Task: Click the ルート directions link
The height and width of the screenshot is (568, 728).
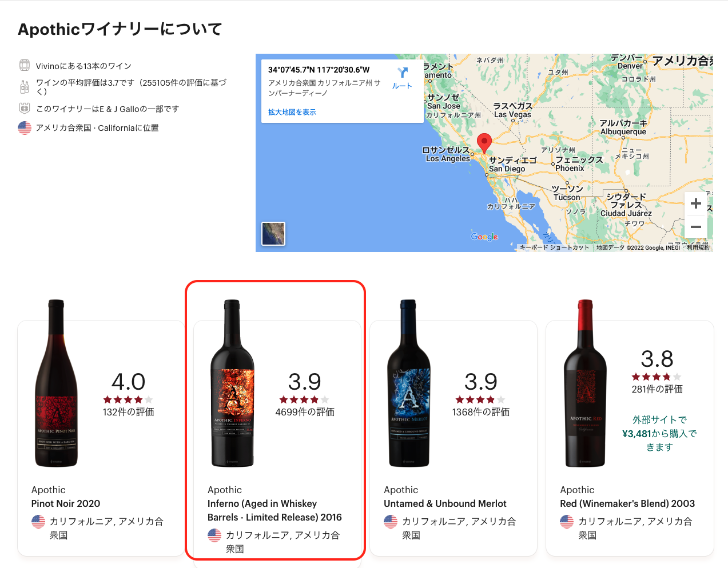Action: coord(402,86)
